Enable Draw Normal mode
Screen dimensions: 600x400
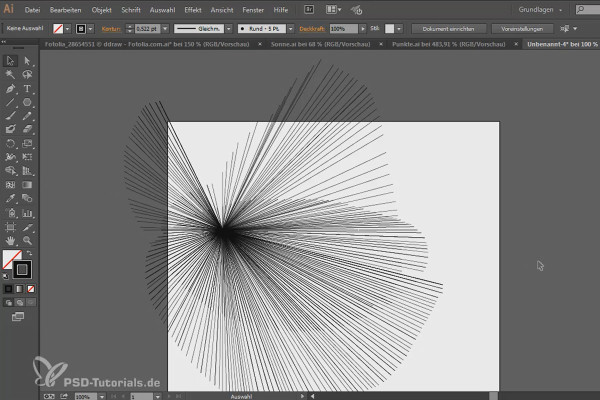tap(8, 303)
